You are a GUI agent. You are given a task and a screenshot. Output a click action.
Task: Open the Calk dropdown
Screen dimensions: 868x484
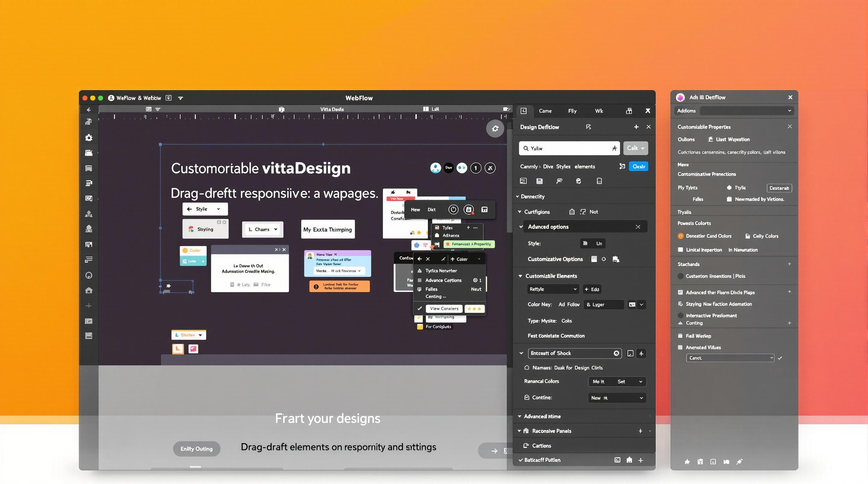tap(636, 148)
